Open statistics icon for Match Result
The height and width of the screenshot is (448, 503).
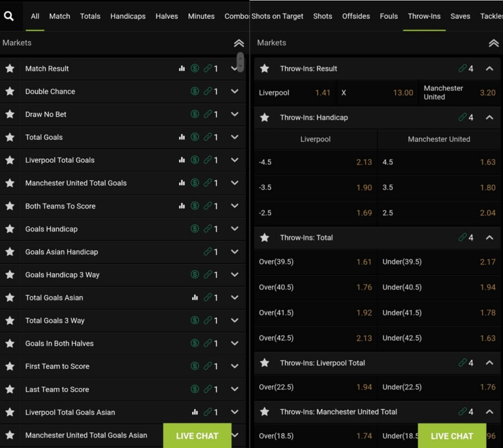point(182,68)
